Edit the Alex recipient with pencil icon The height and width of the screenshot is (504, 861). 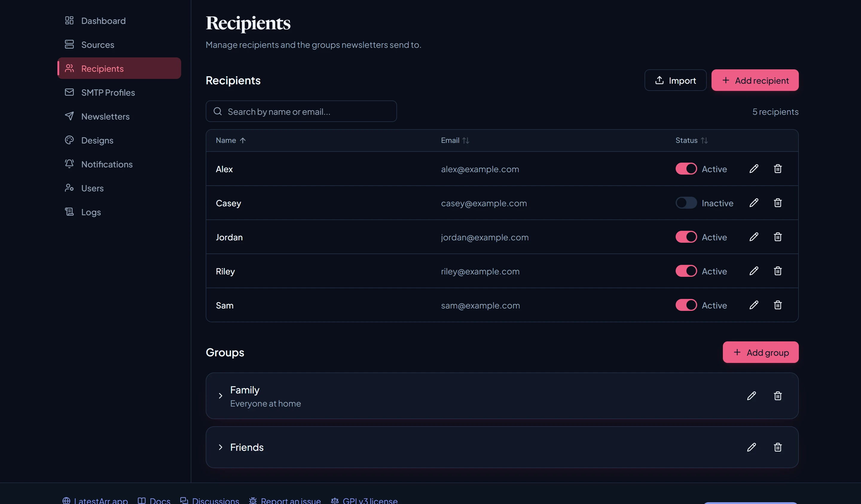(x=754, y=169)
